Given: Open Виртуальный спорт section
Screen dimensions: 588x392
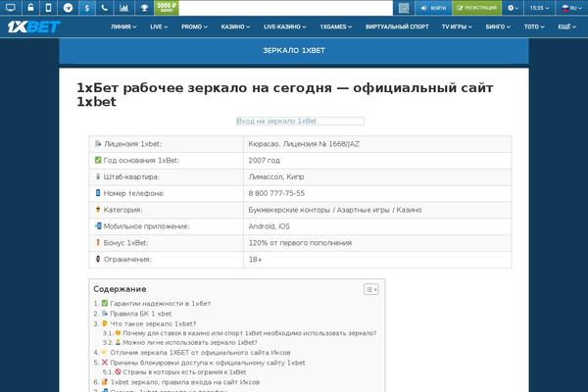Looking at the screenshot, I should pyautogui.click(x=397, y=26).
